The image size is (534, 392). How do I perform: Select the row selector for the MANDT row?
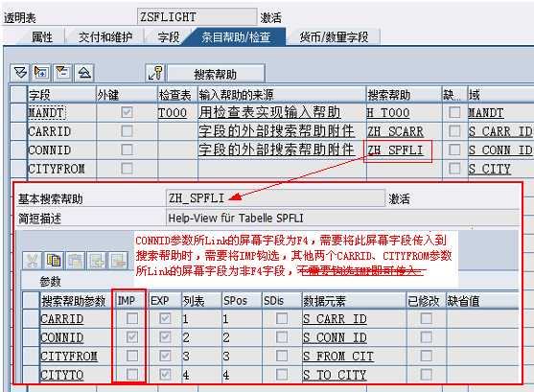pyautogui.click(x=18, y=112)
